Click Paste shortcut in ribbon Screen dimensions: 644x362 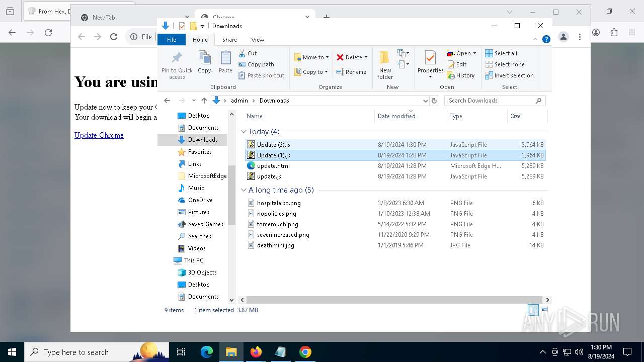[261, 75]
